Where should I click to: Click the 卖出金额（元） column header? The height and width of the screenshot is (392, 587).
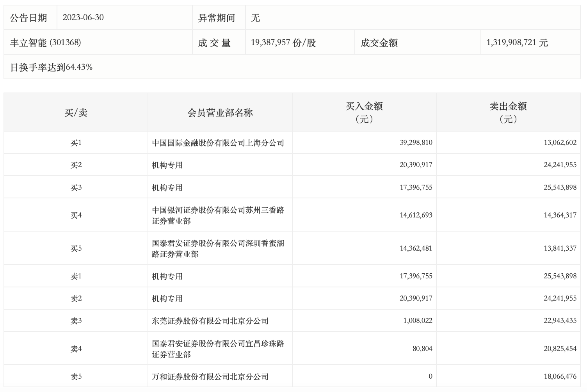[x=508, y=112]
